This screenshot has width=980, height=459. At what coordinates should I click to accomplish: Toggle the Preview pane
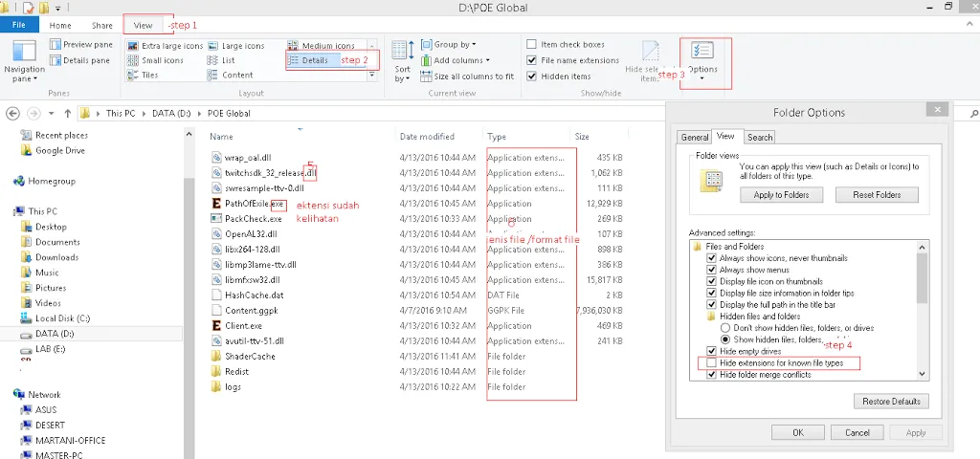coord(80,45)
